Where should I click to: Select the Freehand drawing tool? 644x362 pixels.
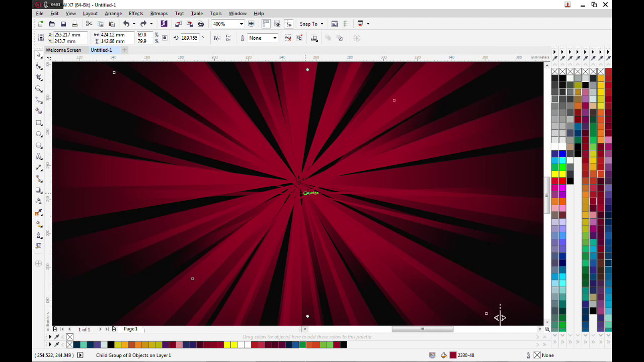click(x=39, y=100)
